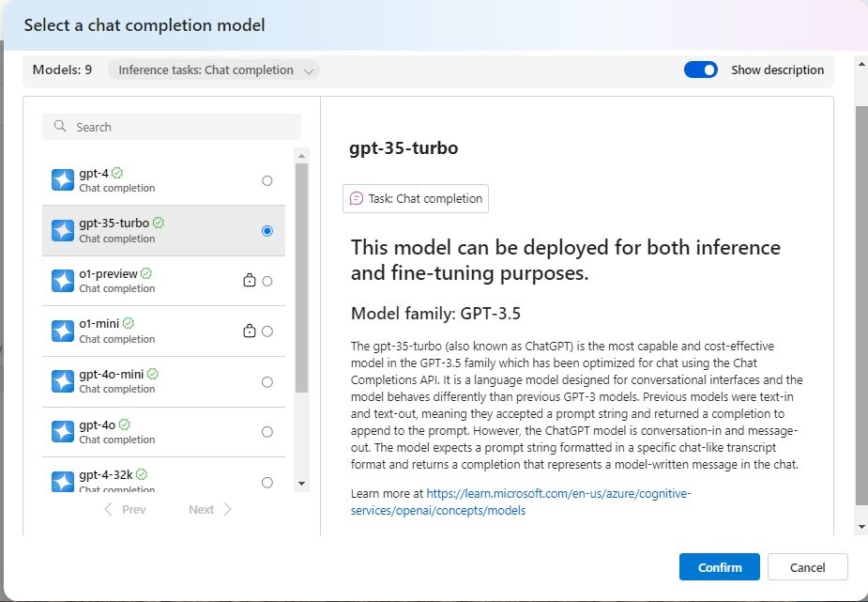The height and width of the screenshot is (602, 868).
Task: Click model list scrollbar up arrow
Action: 302,156
